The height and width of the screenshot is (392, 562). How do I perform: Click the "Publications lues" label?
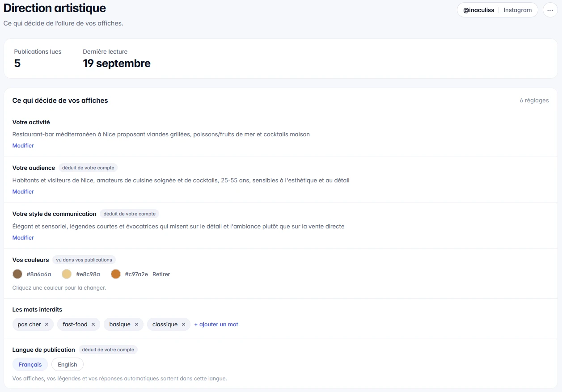pos(38,51)
